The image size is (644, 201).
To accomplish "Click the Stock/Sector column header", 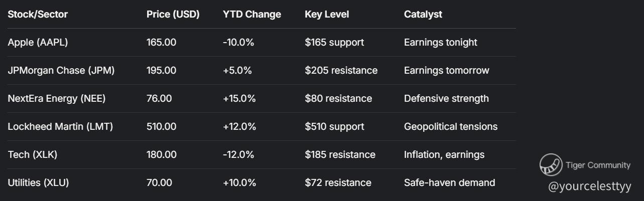I will [x=38, y=15].
